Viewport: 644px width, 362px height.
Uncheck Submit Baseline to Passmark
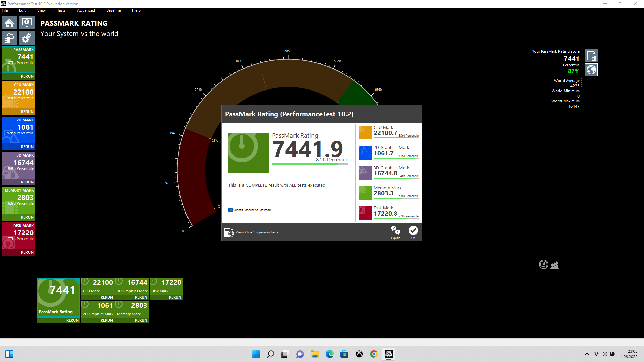pos(230,210)
